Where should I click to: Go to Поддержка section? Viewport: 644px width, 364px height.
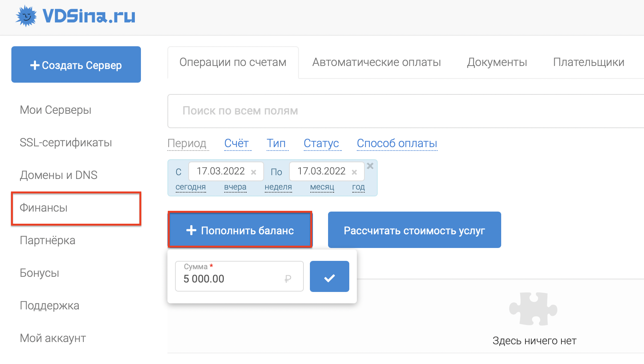pyautogui.click(x=50, y=306)
